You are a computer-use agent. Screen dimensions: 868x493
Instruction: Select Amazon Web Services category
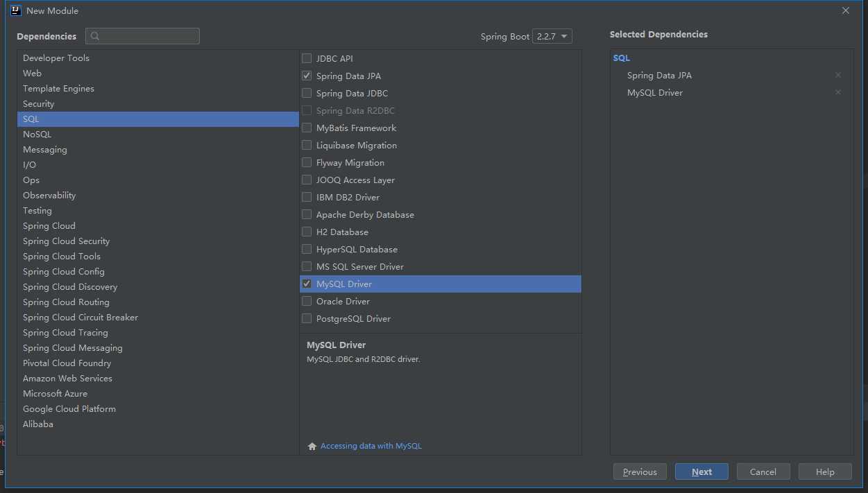[158, 379]
